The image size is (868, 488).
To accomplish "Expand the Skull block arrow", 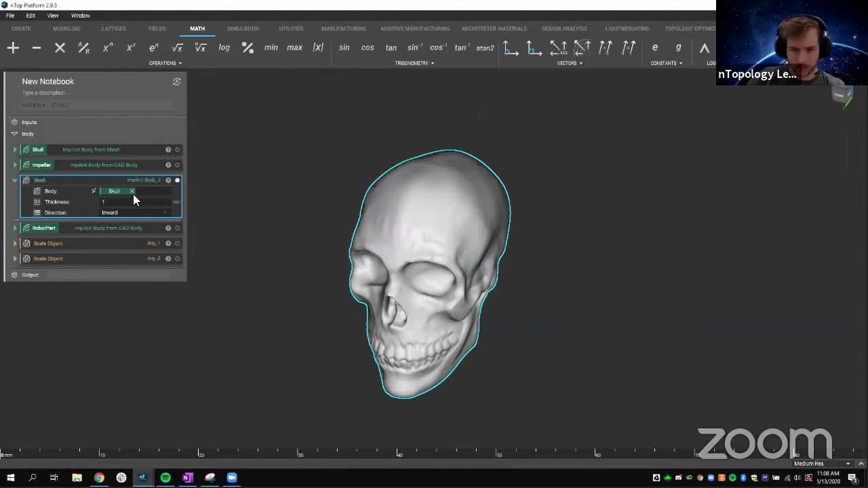I will tap(16, 150).
